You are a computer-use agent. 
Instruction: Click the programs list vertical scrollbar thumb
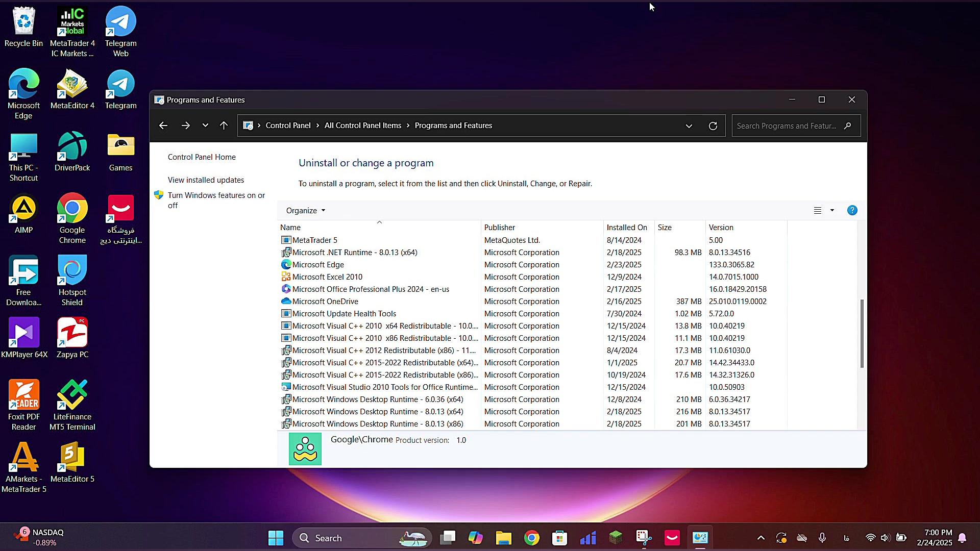pyautogui.click(x=862, y=333)
